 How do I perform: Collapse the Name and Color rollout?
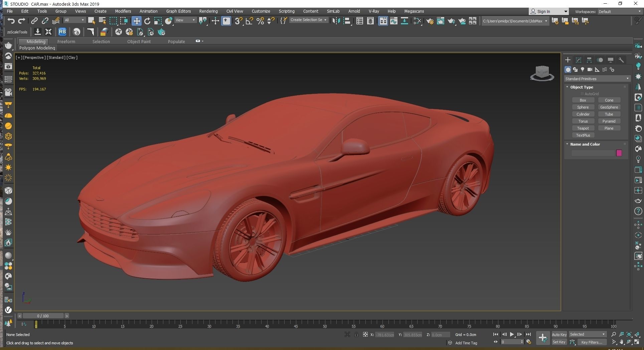567,144
